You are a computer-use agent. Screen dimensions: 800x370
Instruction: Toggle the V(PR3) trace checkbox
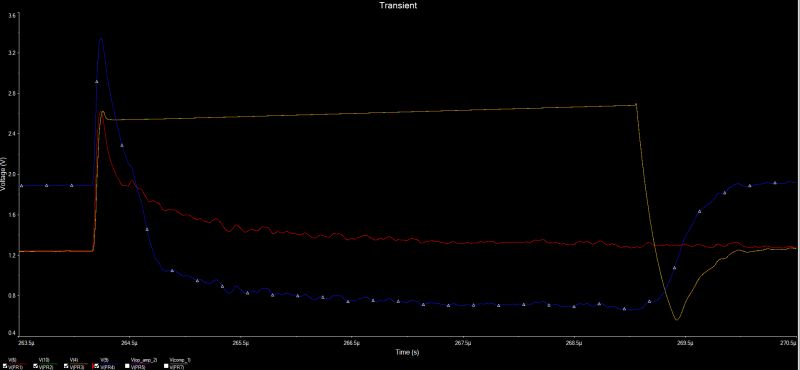pos(66,366)
